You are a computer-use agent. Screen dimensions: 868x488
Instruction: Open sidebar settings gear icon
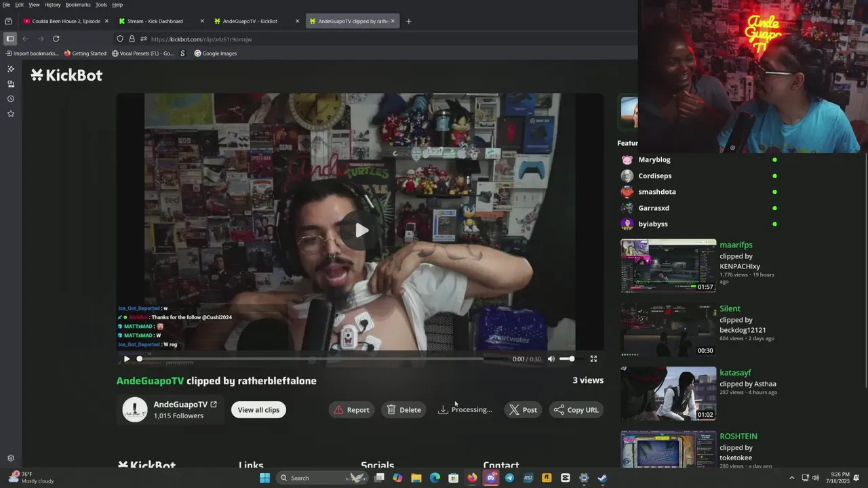11,458
